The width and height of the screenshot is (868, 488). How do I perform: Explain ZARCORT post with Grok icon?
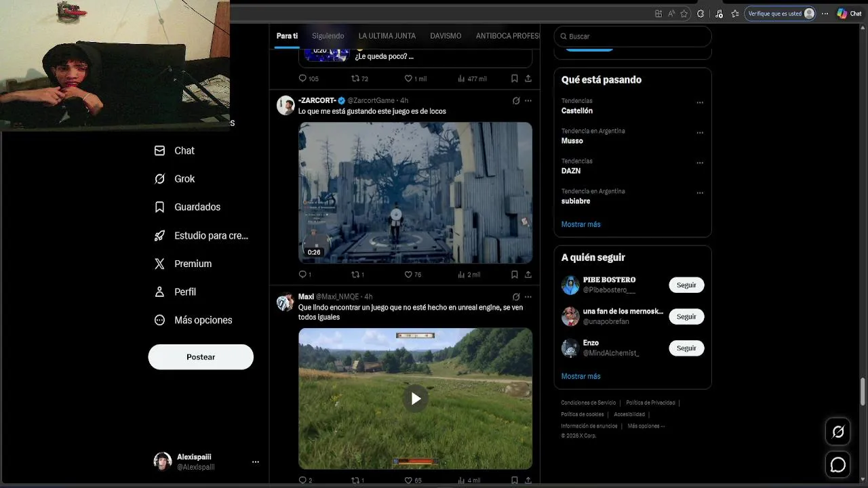tap(516, 100)
